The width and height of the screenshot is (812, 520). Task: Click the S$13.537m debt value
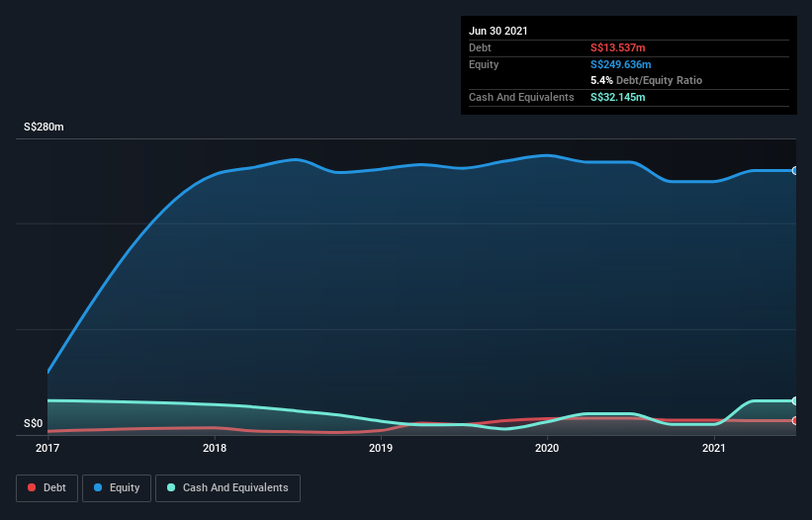click(x=618, y=47)
